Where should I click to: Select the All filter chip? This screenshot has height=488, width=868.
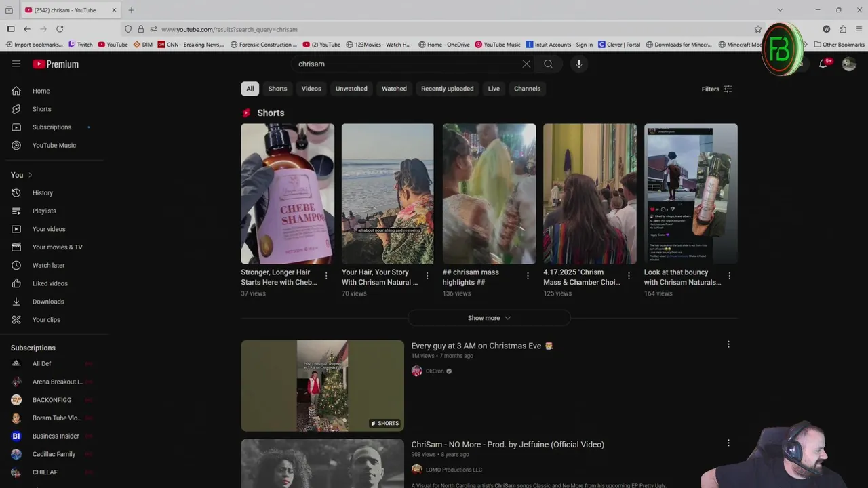[250, 89]
